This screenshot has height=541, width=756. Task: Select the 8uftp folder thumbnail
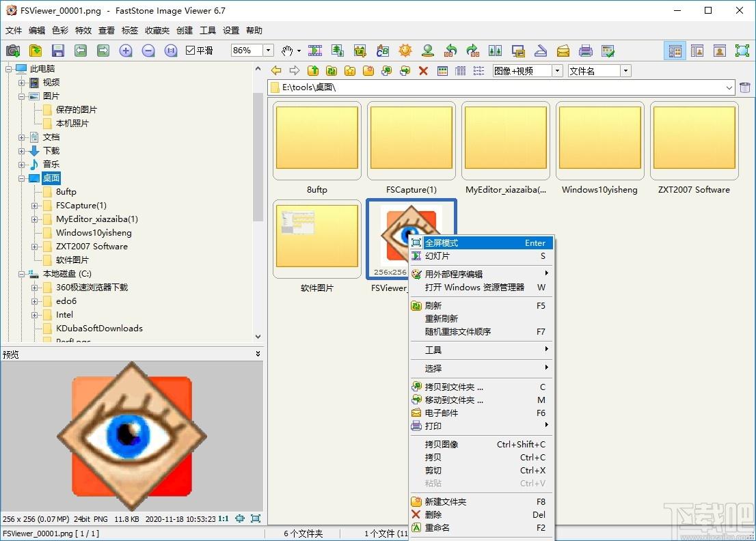316,141
